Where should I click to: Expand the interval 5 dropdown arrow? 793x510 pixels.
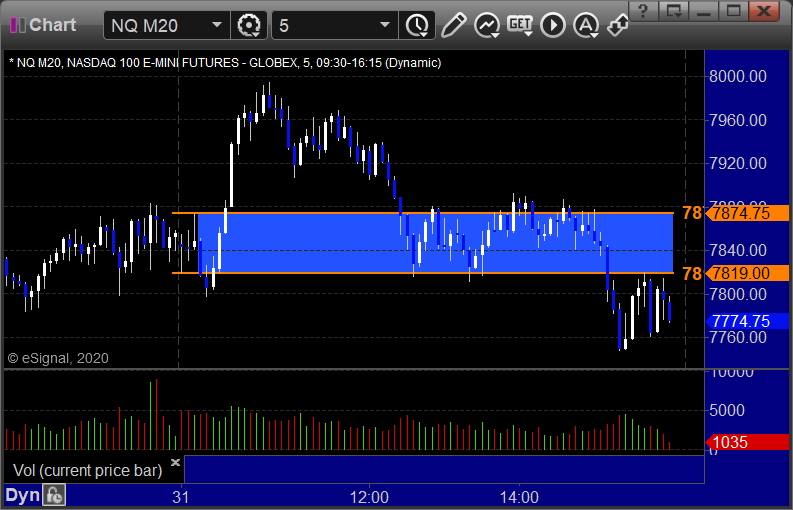tap(385, 25)
